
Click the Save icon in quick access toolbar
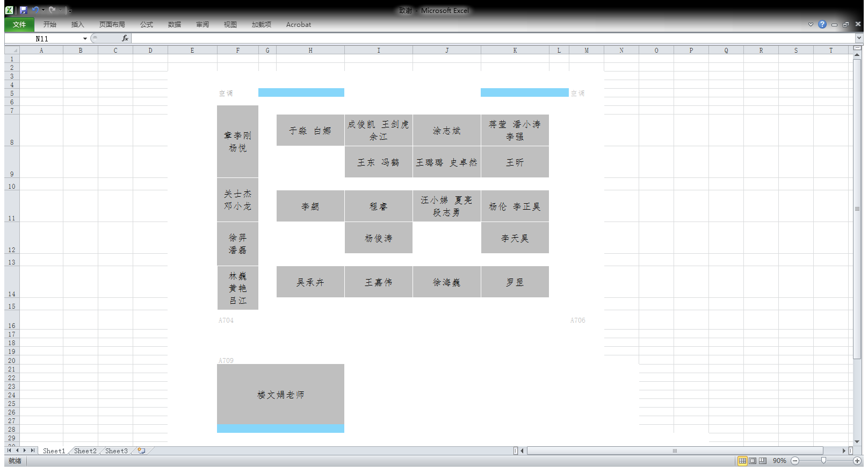coord(23,10)
